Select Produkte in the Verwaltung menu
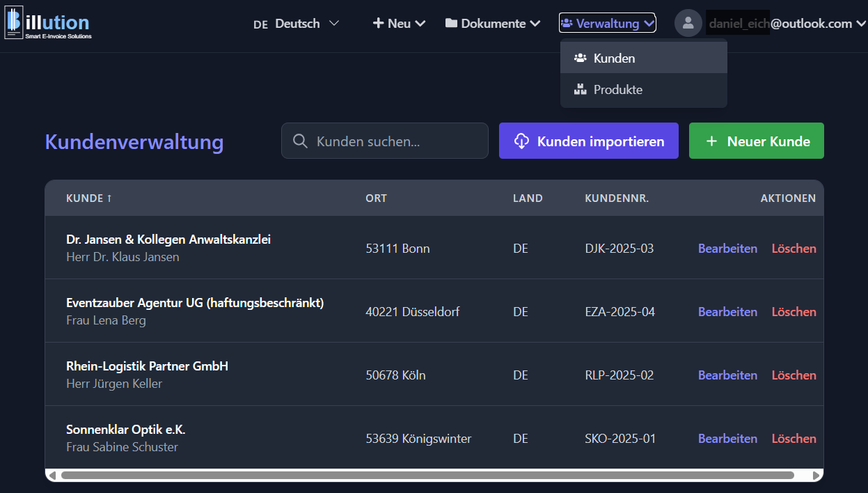This screenshot has height=493, width=868. (x=644, y=89)
